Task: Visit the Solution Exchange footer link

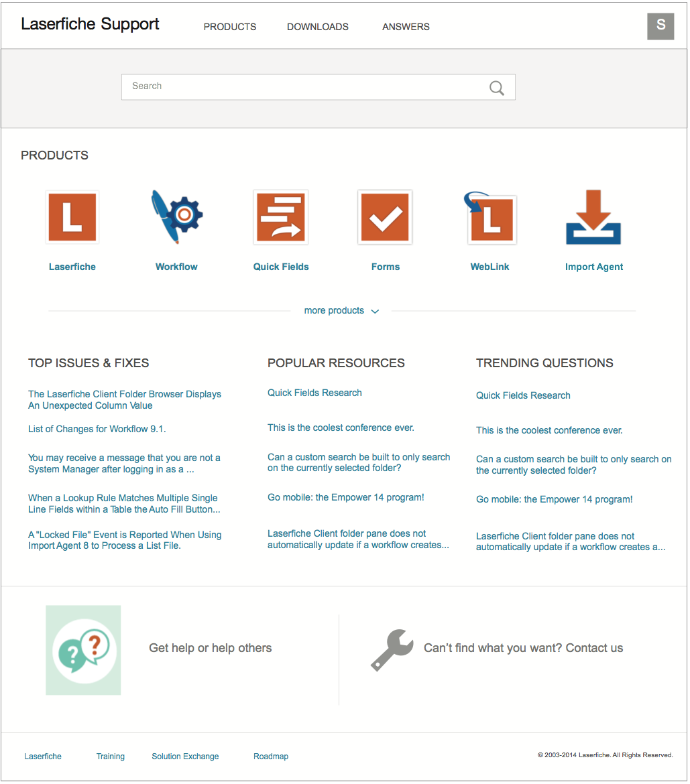Action: pyautogui.click(x=185, y=757)
